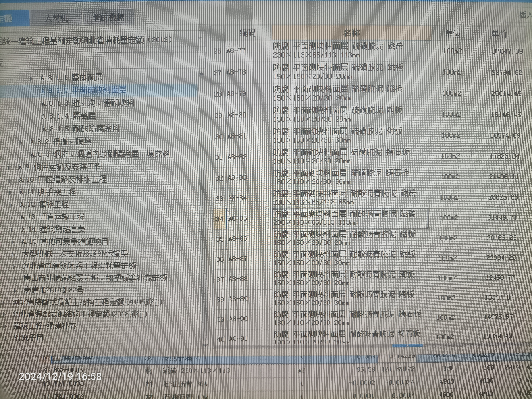This screenshot has height=399, width=532.
Task: Click unit price 37647.09
Action: pos(508,51)
